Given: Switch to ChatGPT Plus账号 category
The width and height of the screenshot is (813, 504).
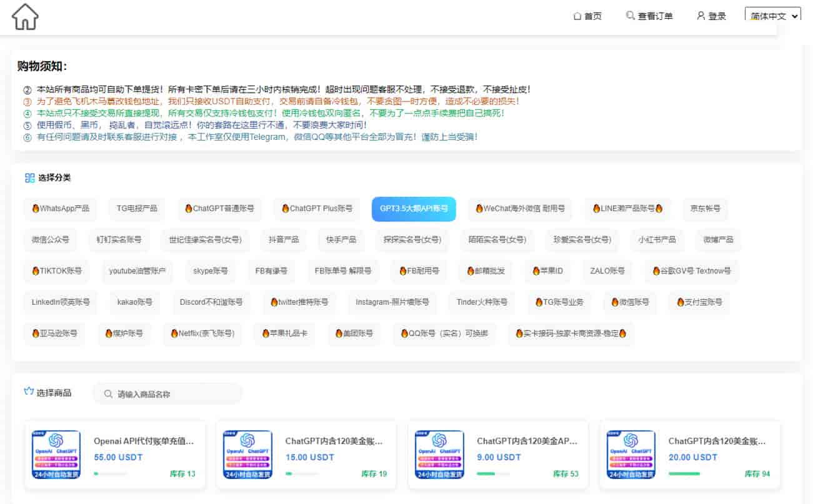Looking at the screenshot, I should (317, 209).
